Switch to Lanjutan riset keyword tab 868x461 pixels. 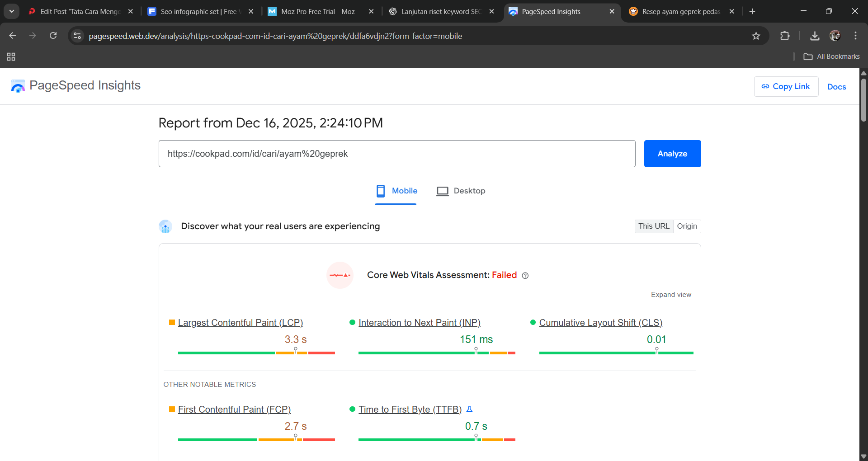point(441,11)
